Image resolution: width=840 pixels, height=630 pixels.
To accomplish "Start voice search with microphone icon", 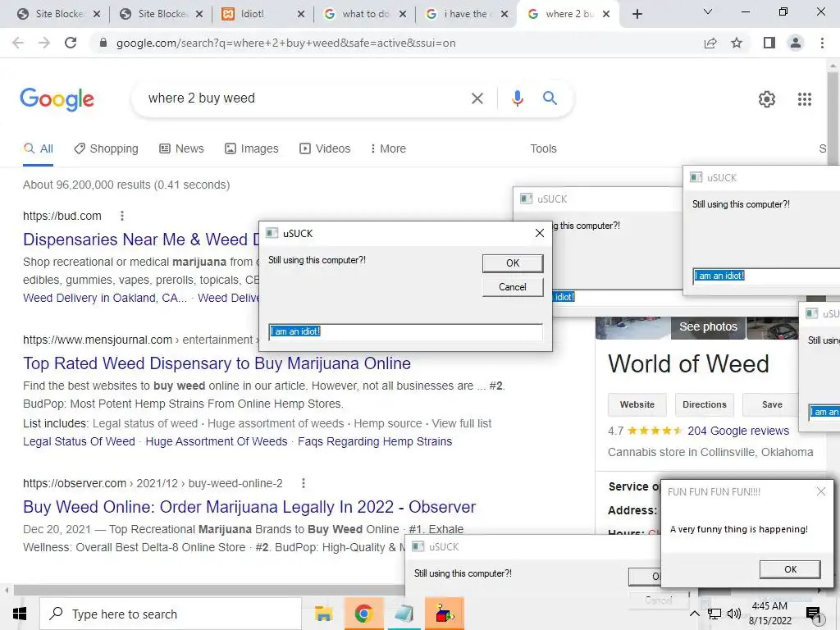I will [x=517, y=98].
